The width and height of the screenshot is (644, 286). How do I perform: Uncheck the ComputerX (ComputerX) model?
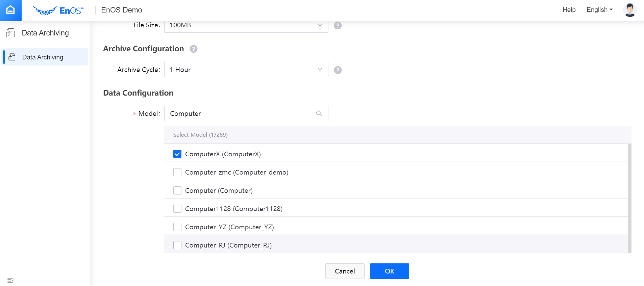(x=177, y=154)
